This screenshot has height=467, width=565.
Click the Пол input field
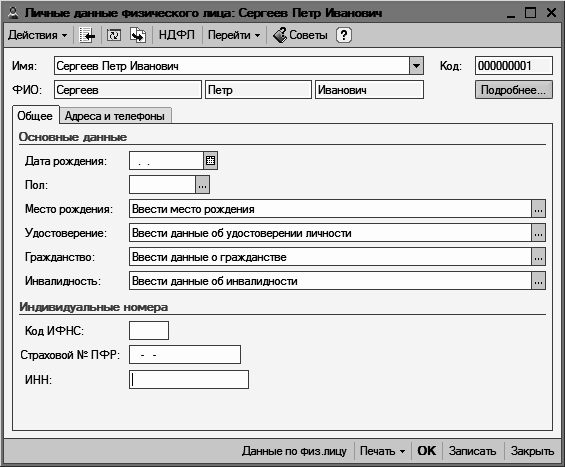(163, 185)
